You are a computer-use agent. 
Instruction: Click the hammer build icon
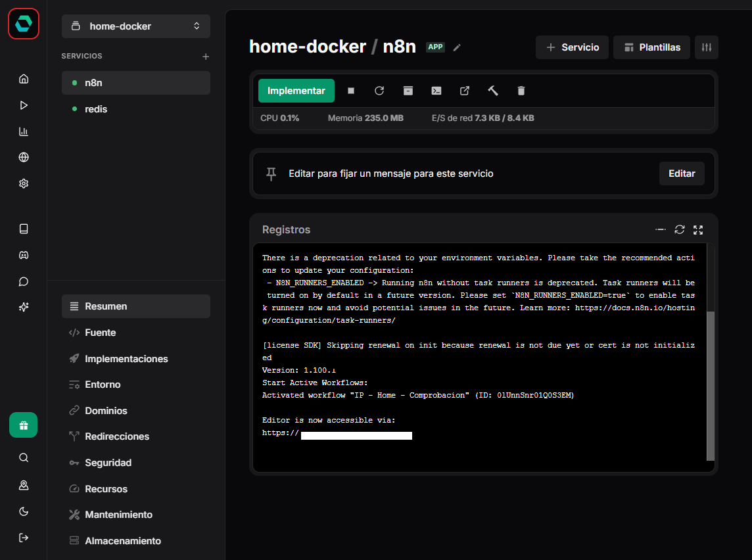493,91
